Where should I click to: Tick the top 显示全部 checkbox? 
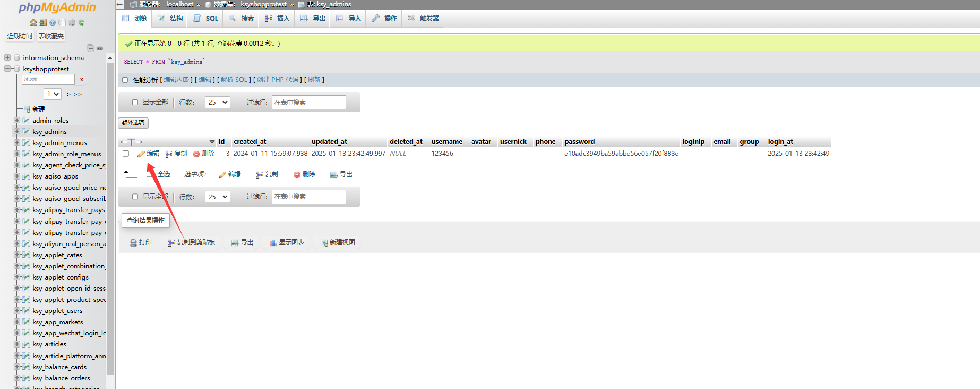(x=135, y=102)
